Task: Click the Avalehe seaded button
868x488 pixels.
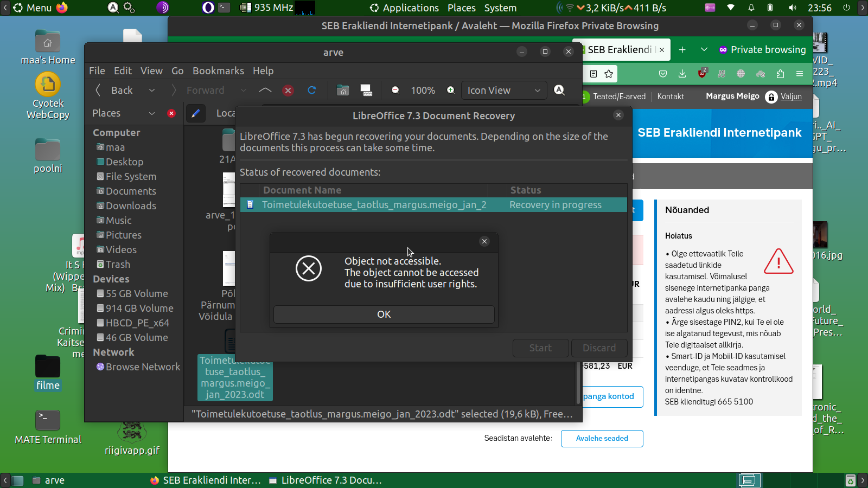Action: [602, 439]
